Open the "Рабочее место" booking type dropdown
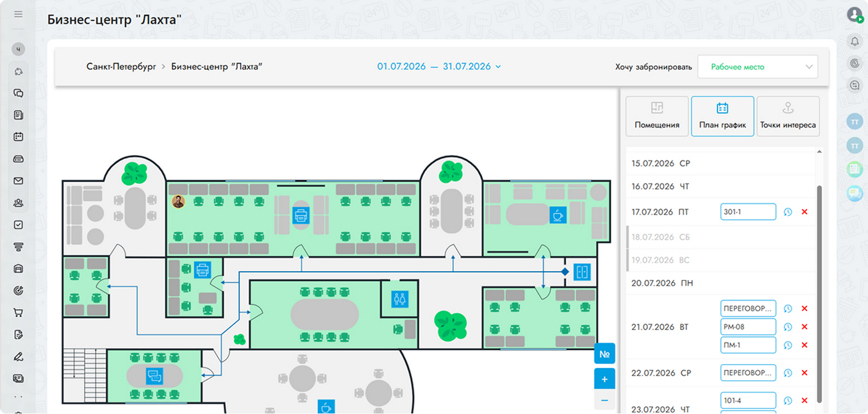This screenshot has height=414, width=868. 758,67
